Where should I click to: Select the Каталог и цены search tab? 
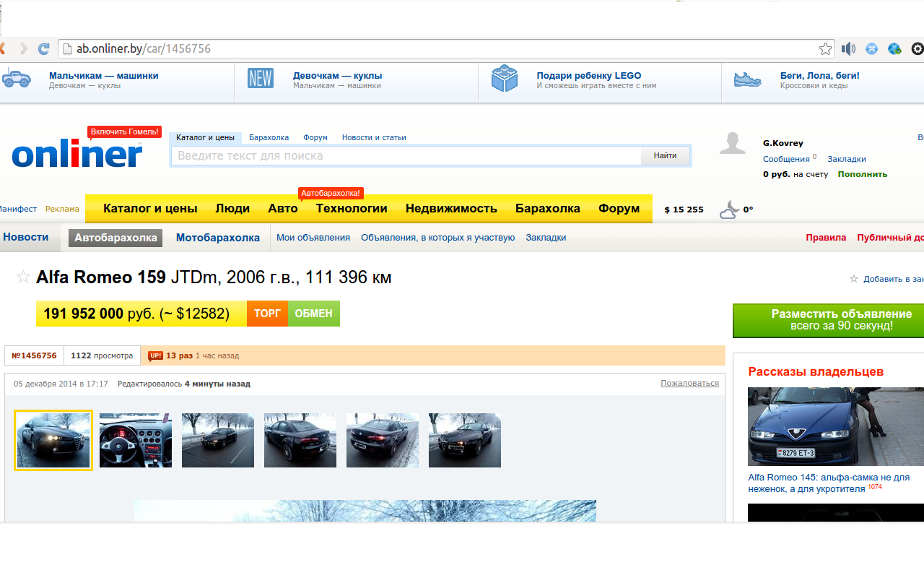pos(205,137)
